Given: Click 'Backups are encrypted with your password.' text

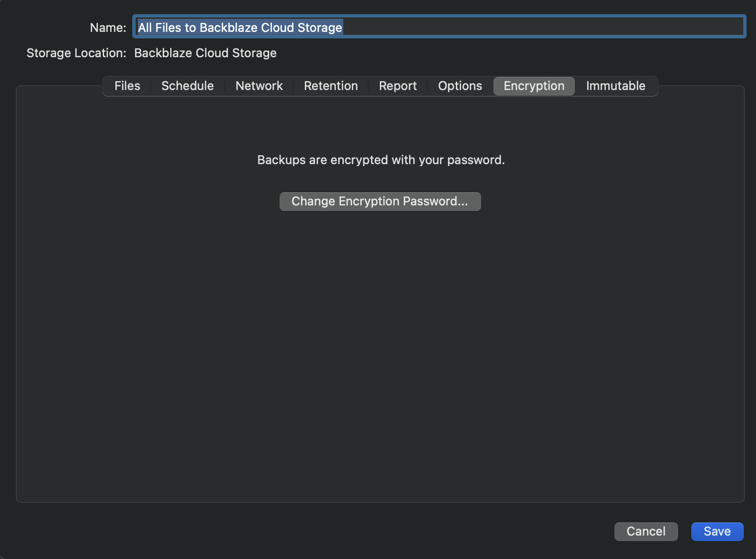Looking at the screenshot, I should click(381, 160).
